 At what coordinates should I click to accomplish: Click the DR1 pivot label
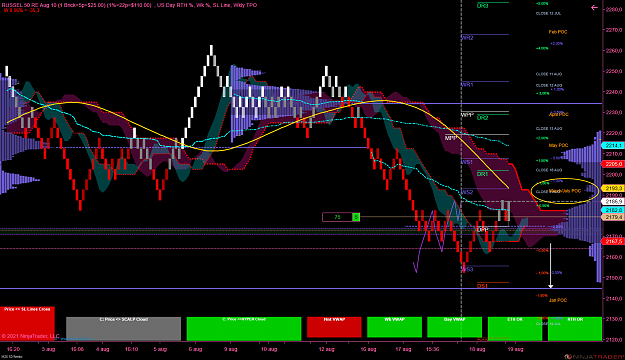tap(482, 174)
